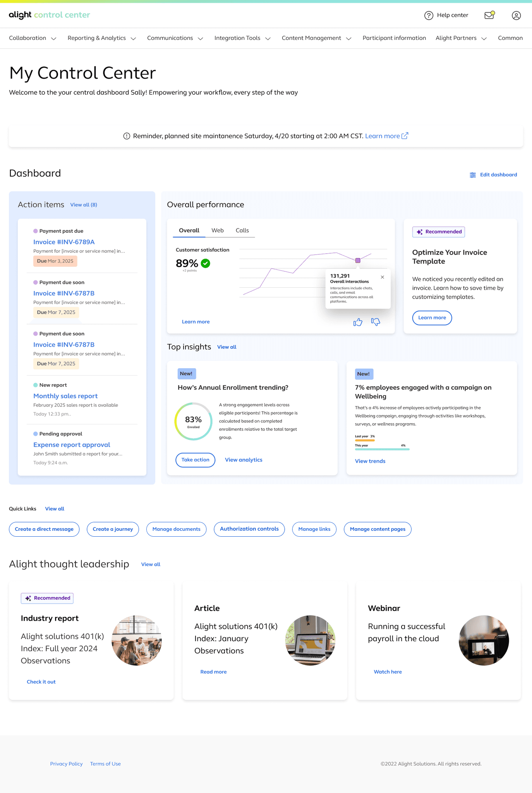Click Create a journey button
This screenshot has width=532, height=793.
pos(113,529)
